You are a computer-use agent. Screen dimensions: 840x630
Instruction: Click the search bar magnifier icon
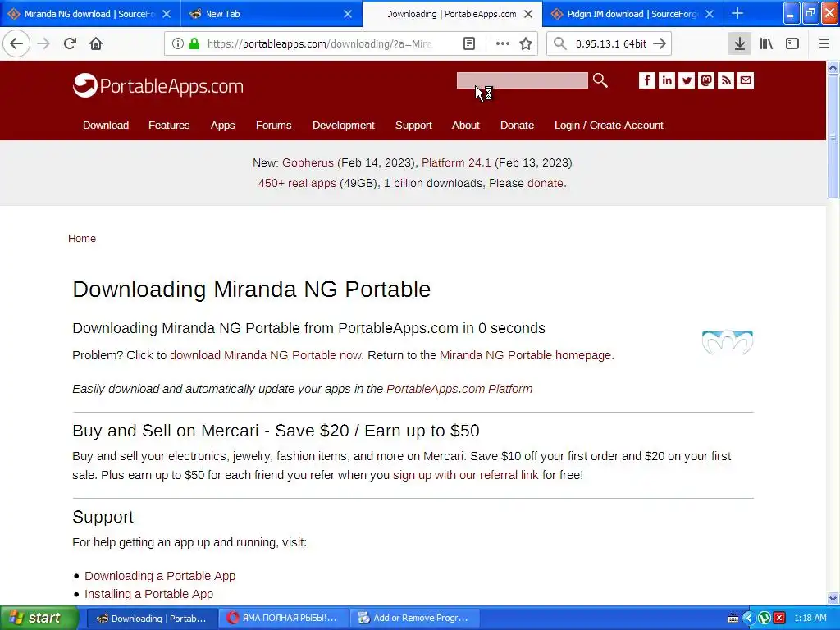click(559, 43)
